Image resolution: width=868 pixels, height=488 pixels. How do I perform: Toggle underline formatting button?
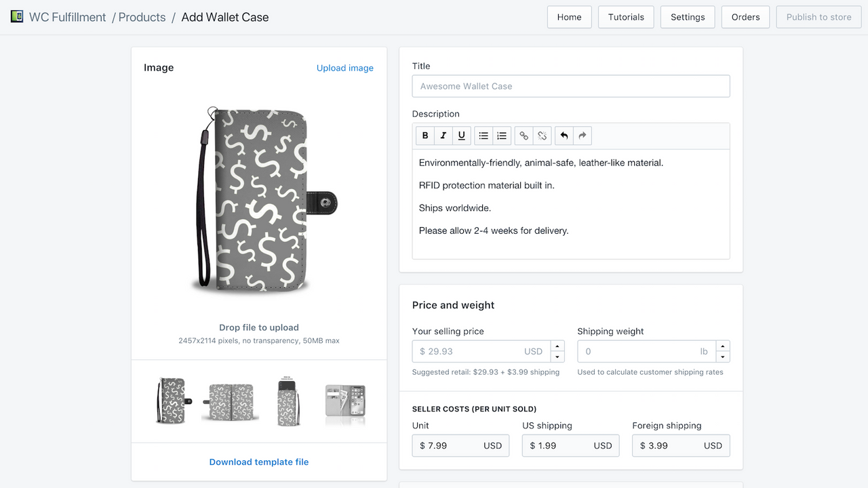point(461,136)
